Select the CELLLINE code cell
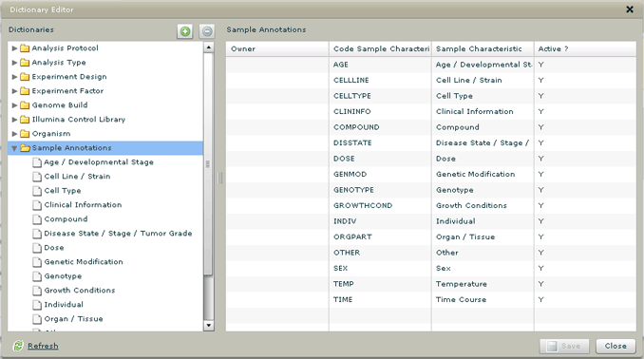 tap(380, 80)
